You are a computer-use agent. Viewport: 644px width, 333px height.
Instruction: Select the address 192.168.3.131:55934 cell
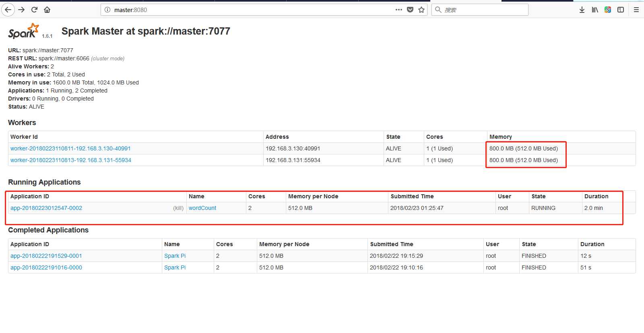coord(293,160)
